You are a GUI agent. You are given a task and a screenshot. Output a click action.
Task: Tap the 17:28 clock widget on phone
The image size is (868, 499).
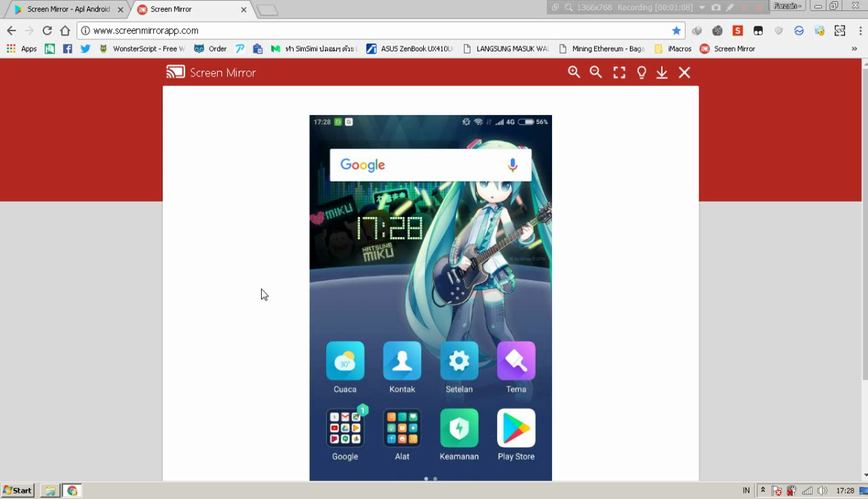click(389, 229)
